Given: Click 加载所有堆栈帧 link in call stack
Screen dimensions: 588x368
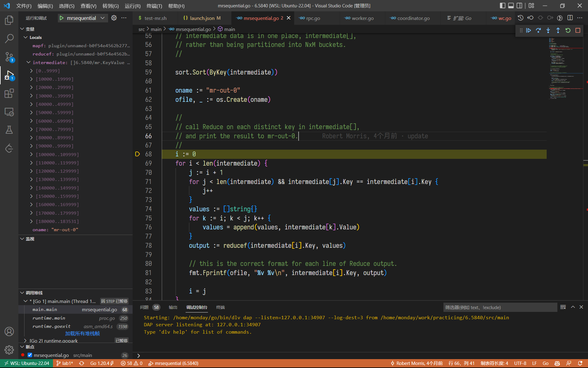Looking at the screenshot, I should click(82, 333).
